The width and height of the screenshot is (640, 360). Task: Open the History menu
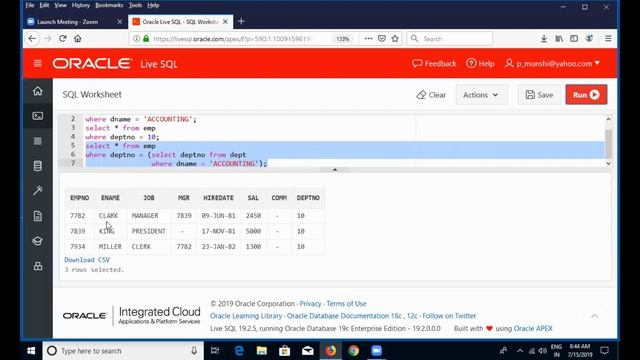pos(80,5)
